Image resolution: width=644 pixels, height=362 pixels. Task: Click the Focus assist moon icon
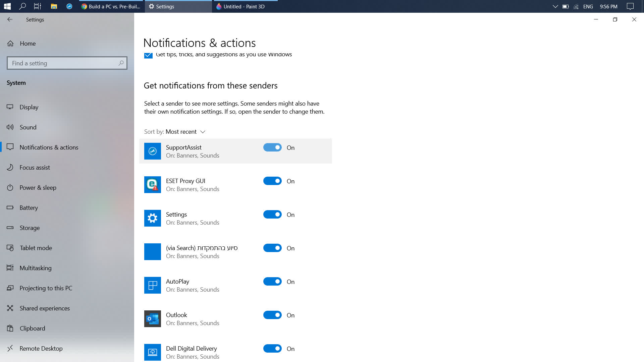coord(10,167)
